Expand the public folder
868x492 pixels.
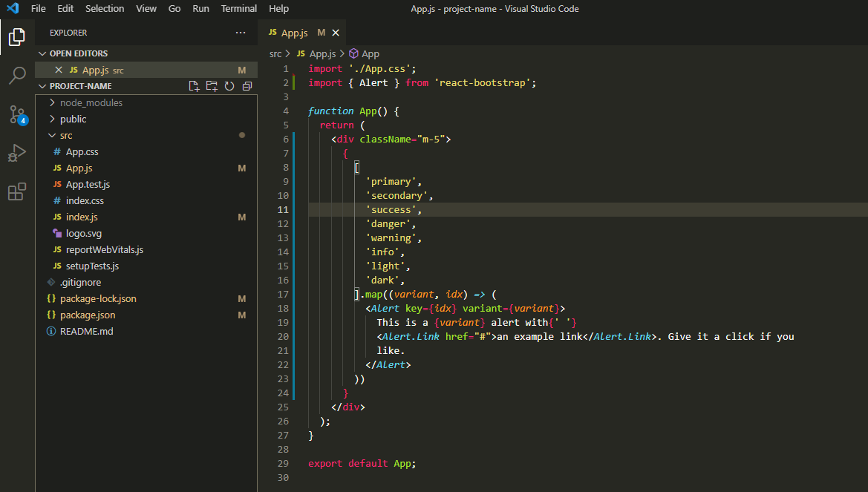[73, 119]
